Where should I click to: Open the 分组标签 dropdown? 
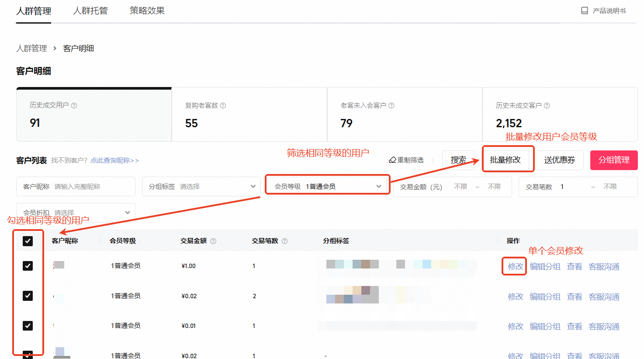pos(201,187)
